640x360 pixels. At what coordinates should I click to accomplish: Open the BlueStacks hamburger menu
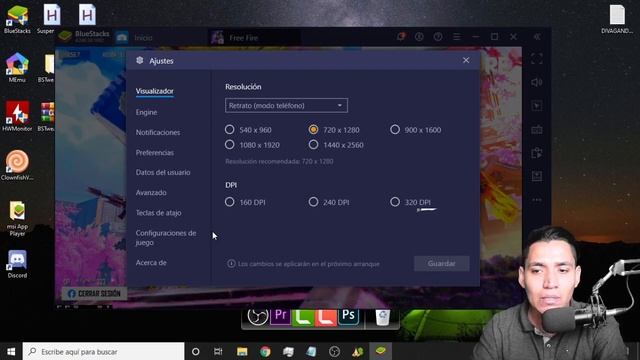(x=457, y=37)
